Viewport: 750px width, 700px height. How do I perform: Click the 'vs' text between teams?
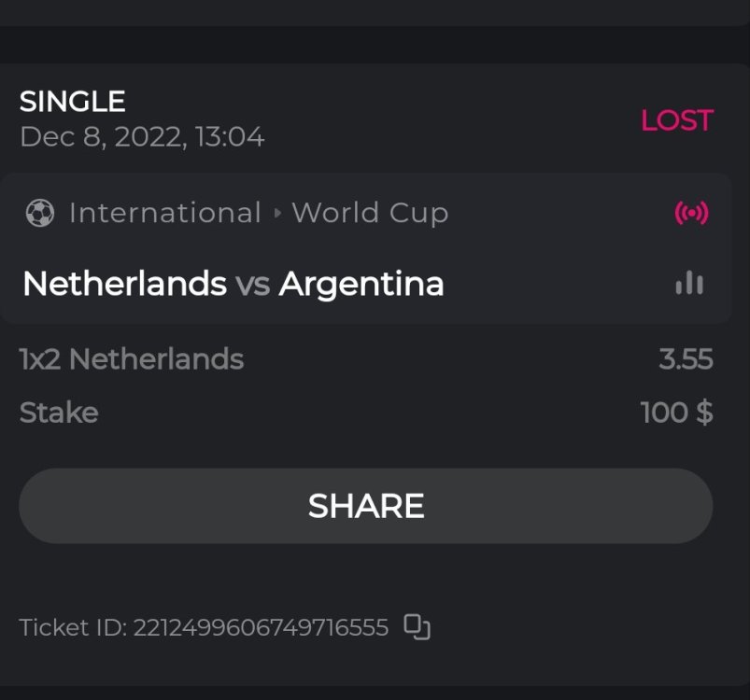[x=252, y=285]
